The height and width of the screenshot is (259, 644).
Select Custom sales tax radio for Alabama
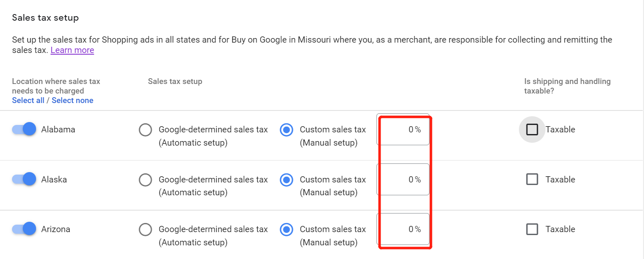click(x=287, y=130)
